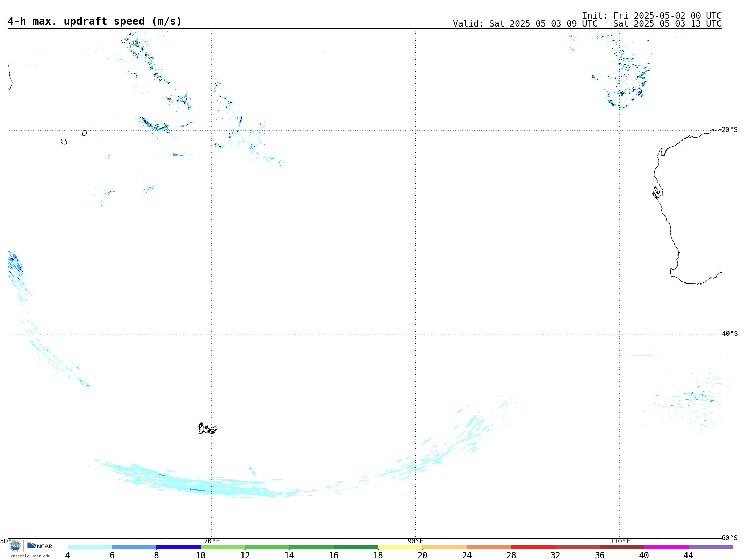
Task: Click the colorbar tick label 8
Action: coord(156,555)
